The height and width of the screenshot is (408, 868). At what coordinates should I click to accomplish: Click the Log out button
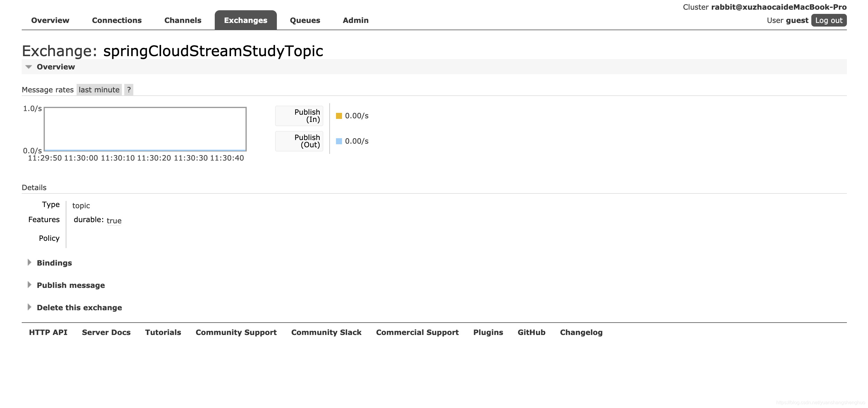[829, 19]
